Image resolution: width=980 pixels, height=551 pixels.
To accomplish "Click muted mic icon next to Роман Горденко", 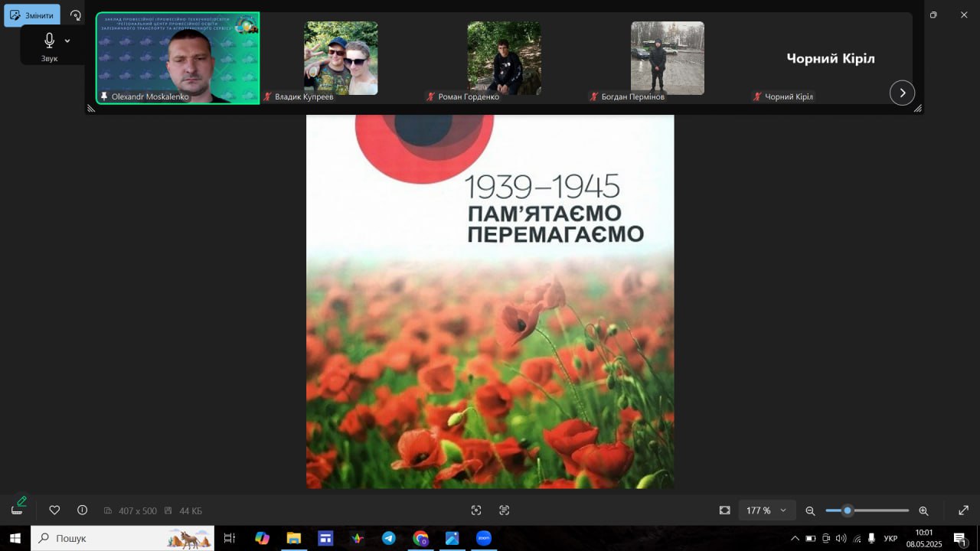I will tap(431, 97).
